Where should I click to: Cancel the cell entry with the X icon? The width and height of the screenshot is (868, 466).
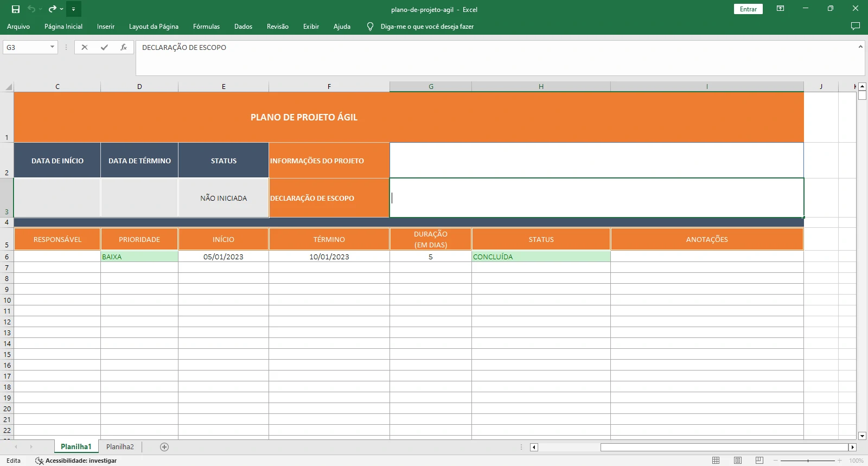click(x=85, y=48)
